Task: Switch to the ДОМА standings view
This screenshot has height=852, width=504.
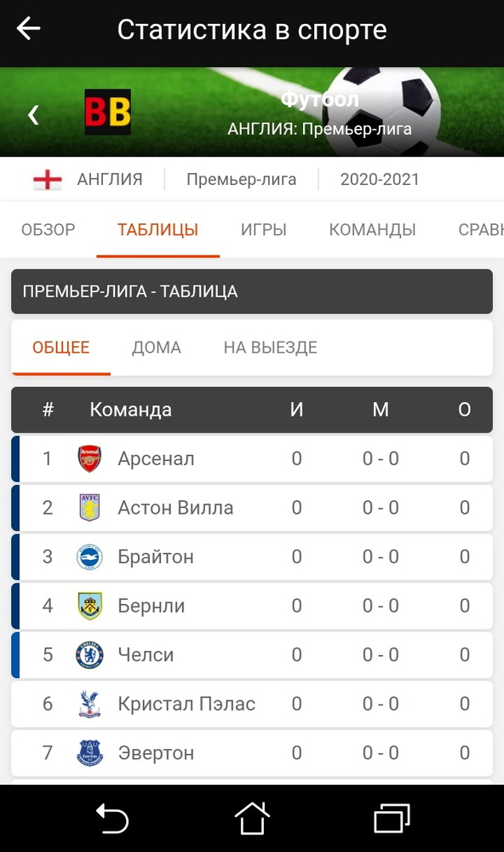Action: click(x=157, y=348)
